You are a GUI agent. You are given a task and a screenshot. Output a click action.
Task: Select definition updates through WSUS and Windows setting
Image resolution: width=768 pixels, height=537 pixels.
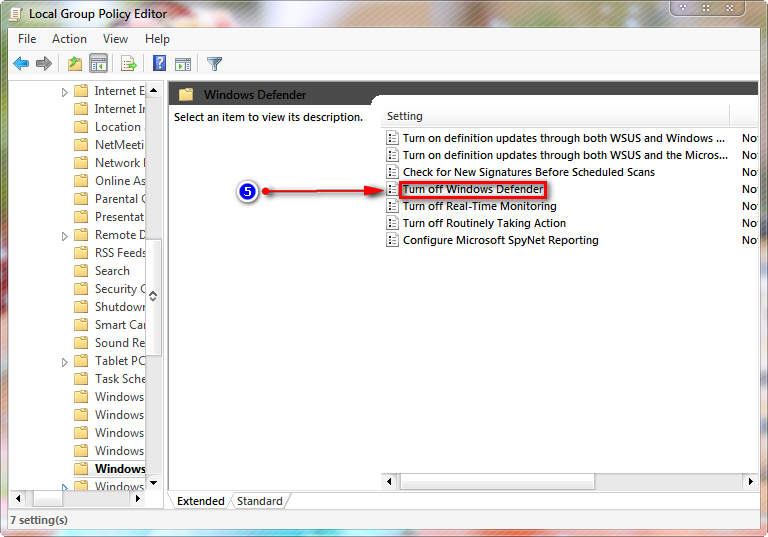point(564,138)
